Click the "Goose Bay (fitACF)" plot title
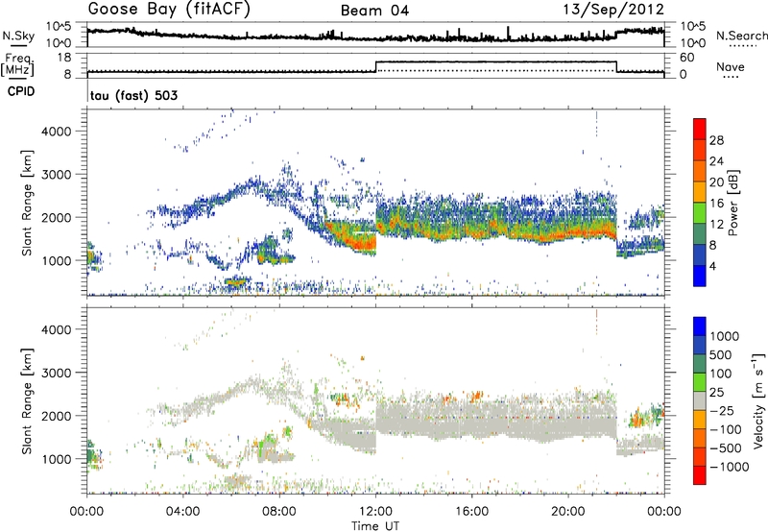The height and width of the screenshot is (532, 768). 169,10
